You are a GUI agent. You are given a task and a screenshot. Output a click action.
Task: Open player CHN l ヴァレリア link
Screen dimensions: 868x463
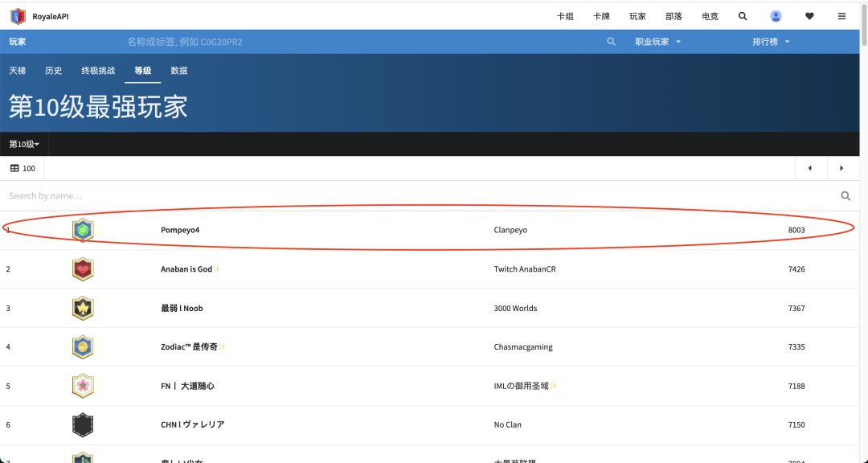193,424
